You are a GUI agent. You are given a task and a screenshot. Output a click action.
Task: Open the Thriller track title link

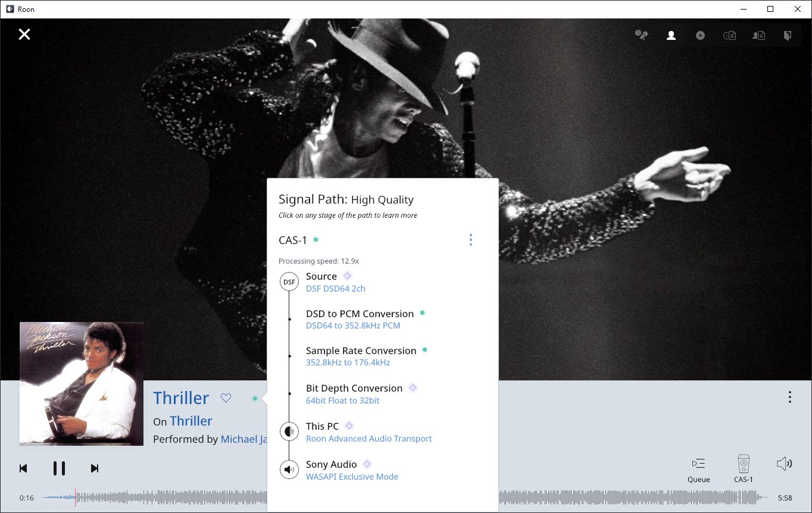click(181, 398)
